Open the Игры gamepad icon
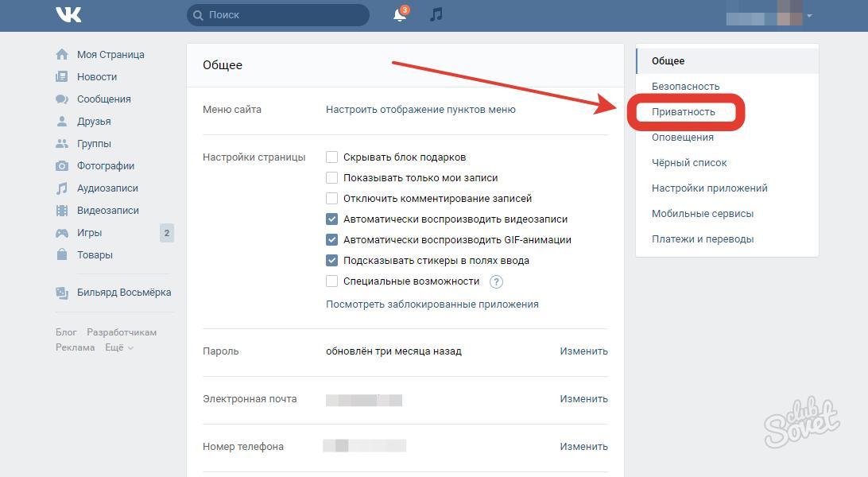This screenshot has height=477, width=868. (x=62, y=233)
